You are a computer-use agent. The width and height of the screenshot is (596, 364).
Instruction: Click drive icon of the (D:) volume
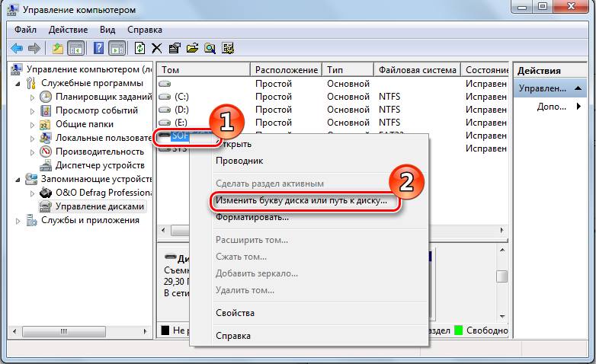point(165,110)
